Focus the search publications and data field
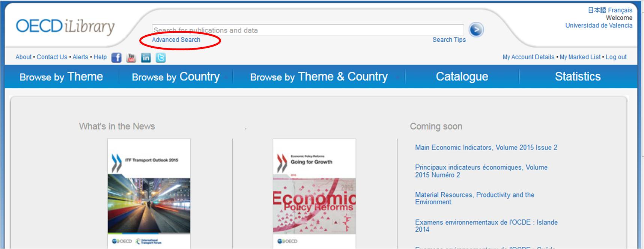 (308, 30)
